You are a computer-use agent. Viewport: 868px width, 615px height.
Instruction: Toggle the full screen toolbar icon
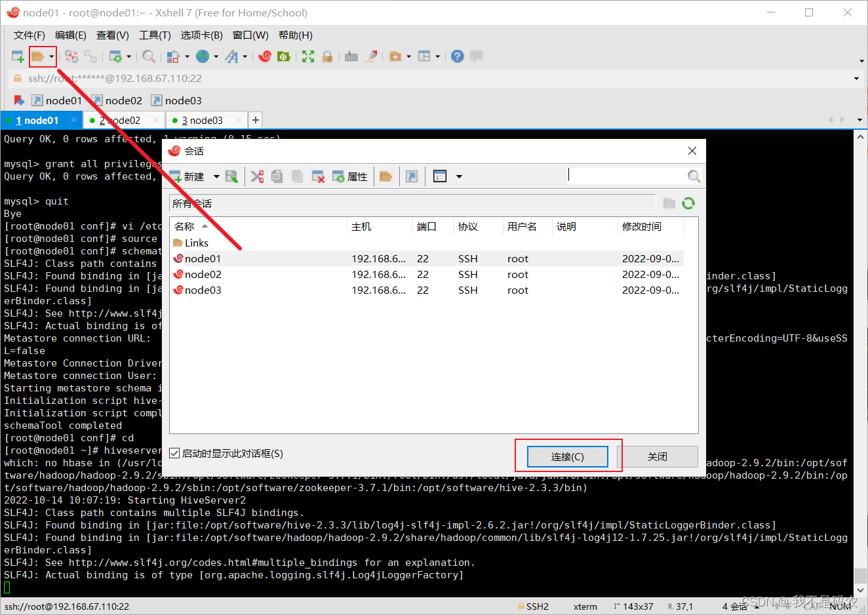(307, 56)
